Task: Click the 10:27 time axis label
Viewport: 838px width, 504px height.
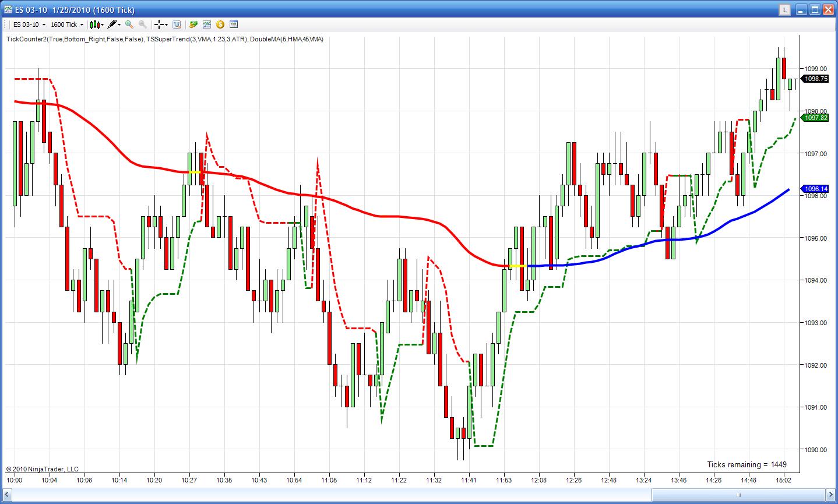Action: tap(189, 481)
